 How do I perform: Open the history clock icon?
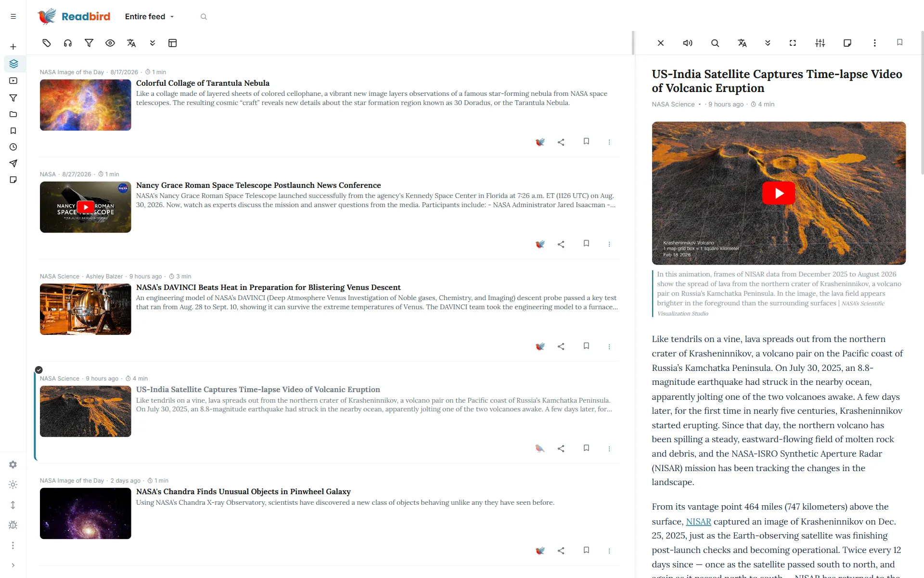click(13, 147)
